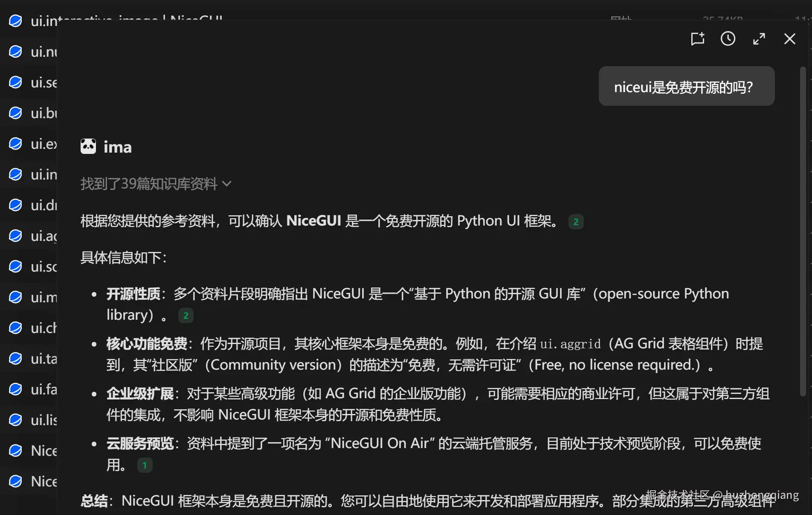Click the browser icon beside ui.m
812x515 pixels.
pos(15,297)
